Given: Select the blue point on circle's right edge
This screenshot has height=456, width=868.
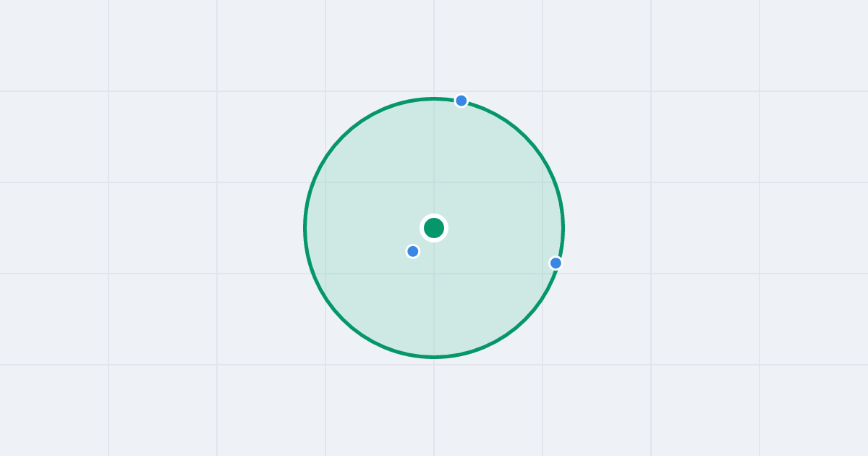Looking at the screenshot, I should click(556, 263).
